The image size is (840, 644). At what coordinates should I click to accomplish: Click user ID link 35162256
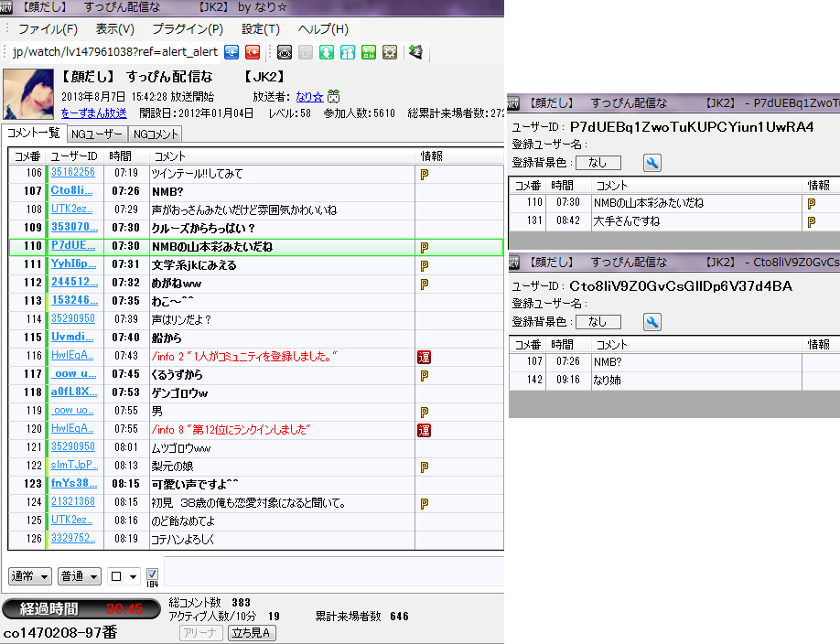tap(73, 172)
